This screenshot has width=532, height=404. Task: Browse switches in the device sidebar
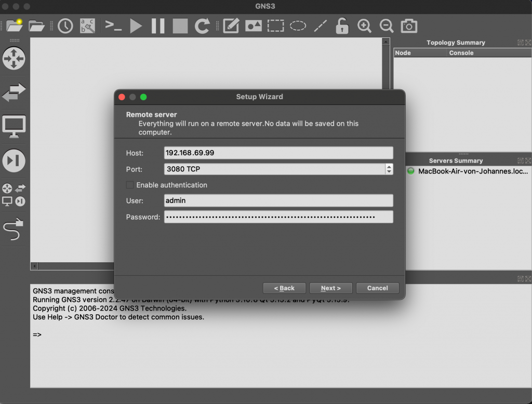[x=14, y=92]
